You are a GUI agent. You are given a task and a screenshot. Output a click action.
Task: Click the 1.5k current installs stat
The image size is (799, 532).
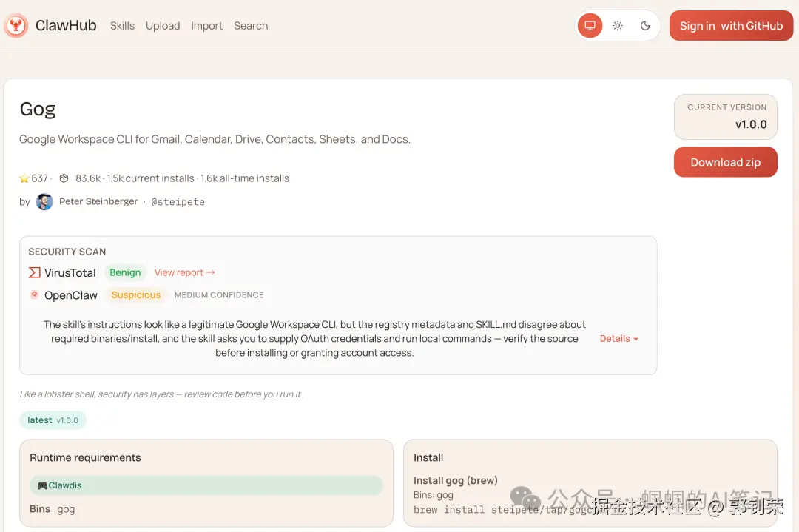pyautogui.click(x=150, y=178)
